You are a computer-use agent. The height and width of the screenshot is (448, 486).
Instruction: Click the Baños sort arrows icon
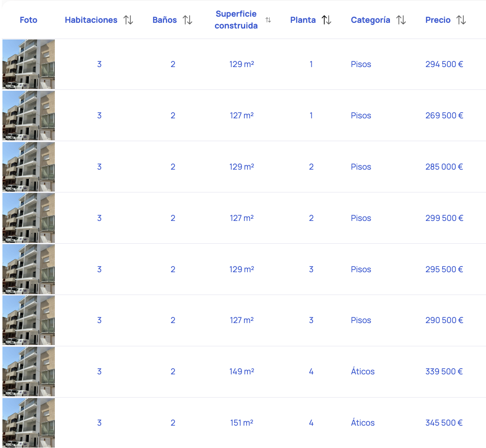[x=188, y=20]
